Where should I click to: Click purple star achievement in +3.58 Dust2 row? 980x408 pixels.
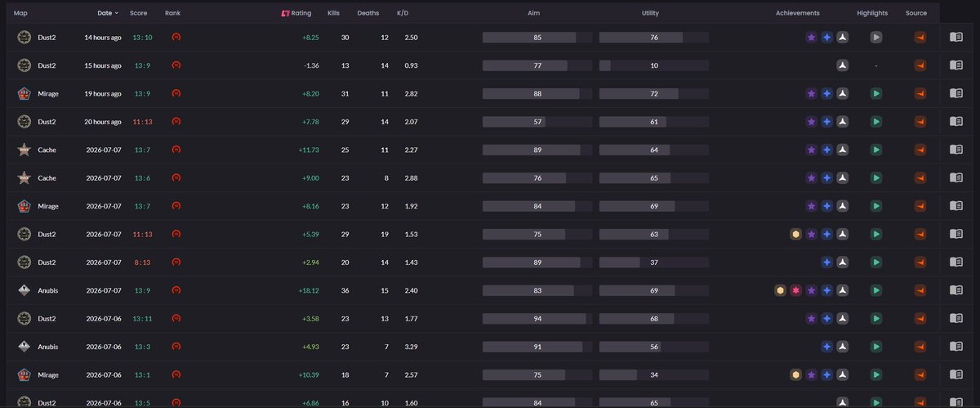[x=811, y=319]
